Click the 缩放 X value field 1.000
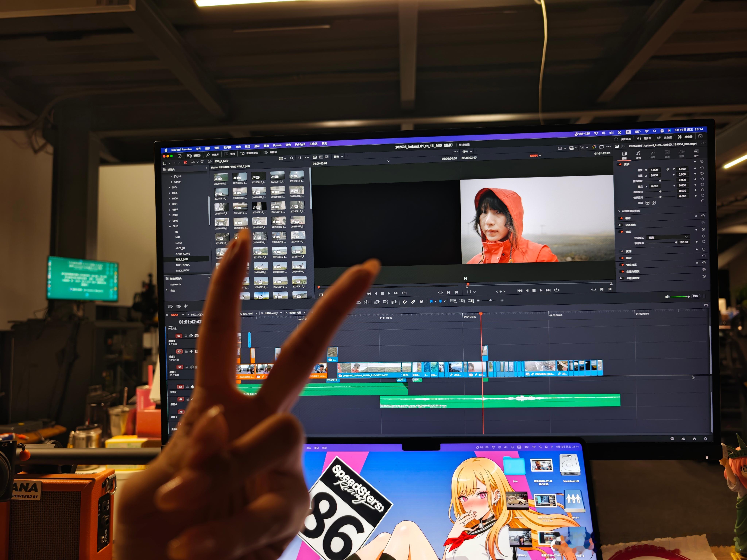The width and height of the screenshot is (747, 560). (x=654, y=170)
